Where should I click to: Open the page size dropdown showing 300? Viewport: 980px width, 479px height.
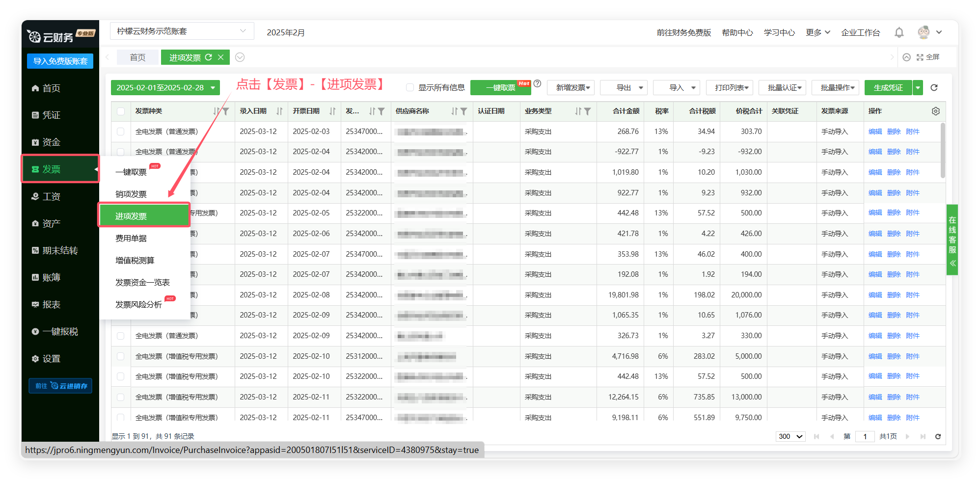click(x=790, y=436)
